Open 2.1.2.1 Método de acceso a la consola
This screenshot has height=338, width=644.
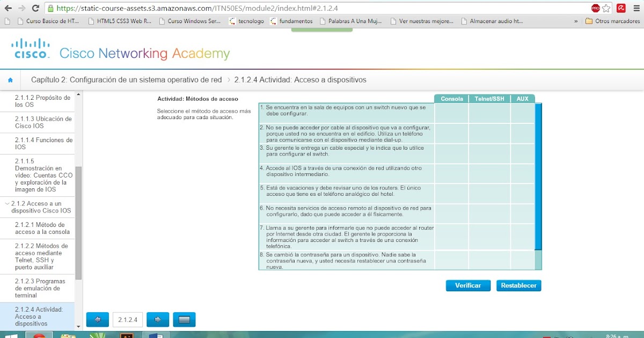pyautogui.click(x=38, y=228)
